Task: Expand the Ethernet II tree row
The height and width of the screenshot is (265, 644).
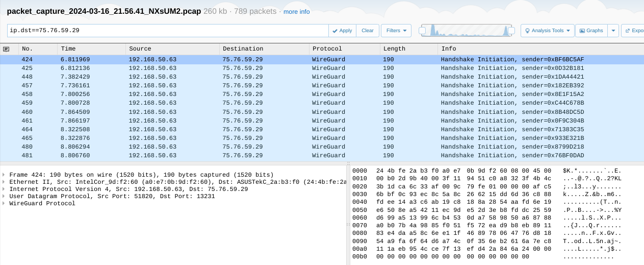Action: [4, 182]
